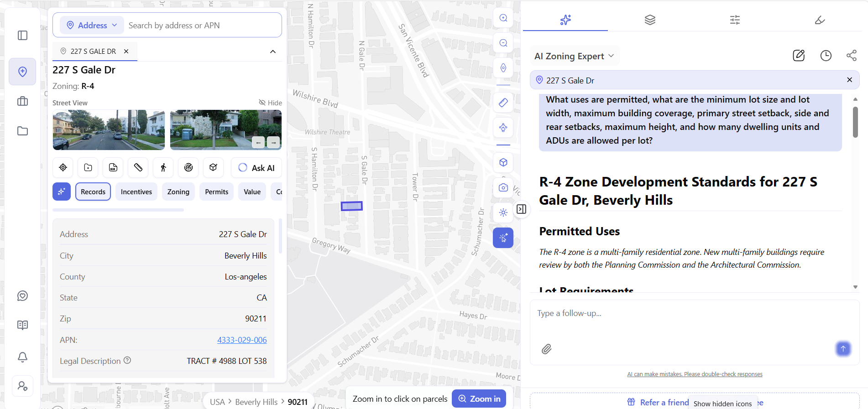Click the highlighted parcel on the map

point(352,206)
